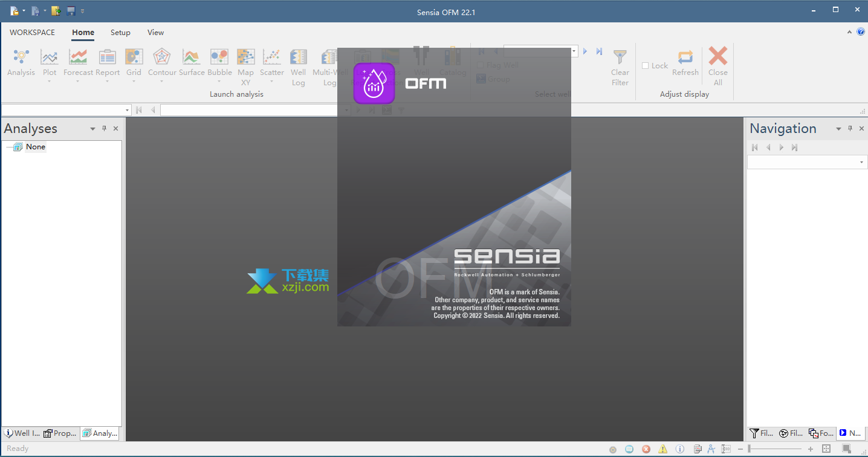
Task: Open the Contour dropdown arrow
Action: 162,81
